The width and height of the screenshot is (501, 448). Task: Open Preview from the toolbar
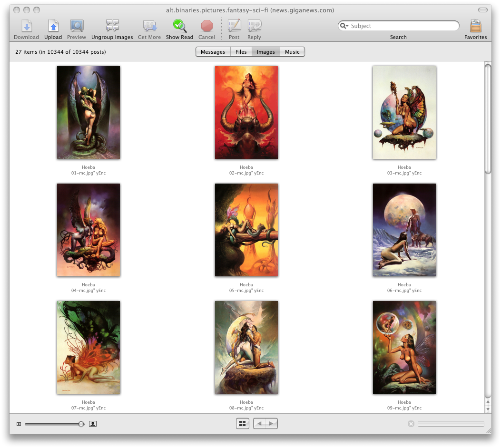77,26
